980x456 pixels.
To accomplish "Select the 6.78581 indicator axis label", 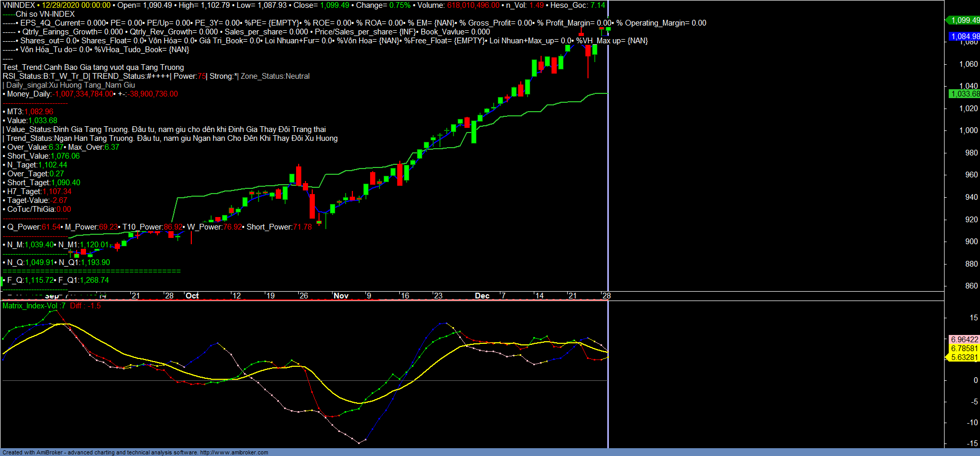I will (964, 349).
